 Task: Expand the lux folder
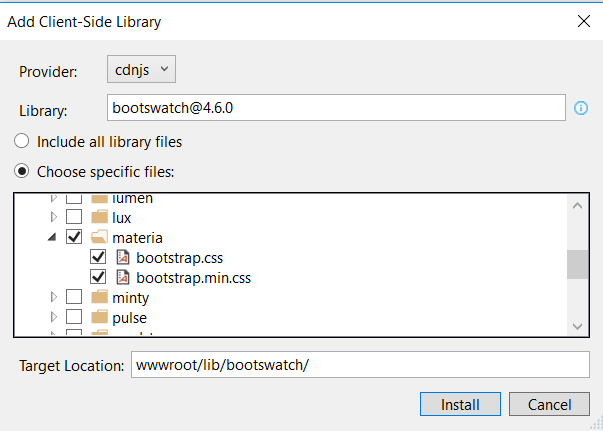[x=54, y=217]
